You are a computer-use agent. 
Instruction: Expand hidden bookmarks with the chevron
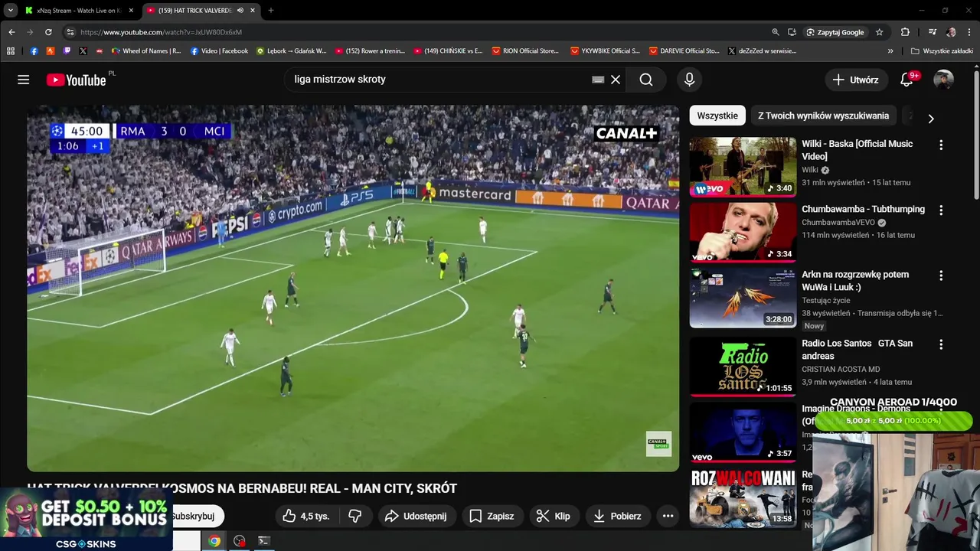(x=890, y=51)
